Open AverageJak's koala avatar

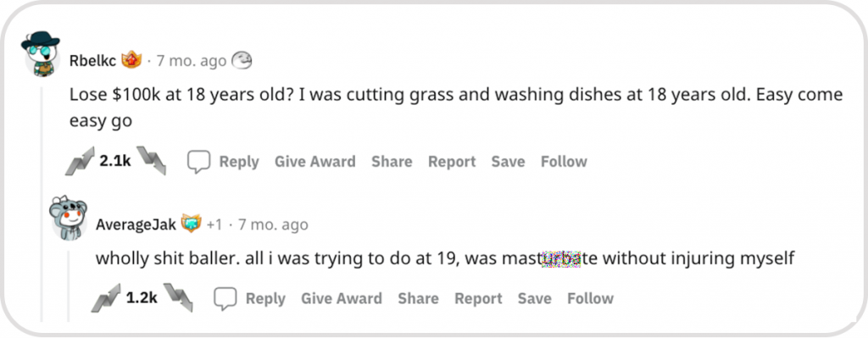[68, 218]
